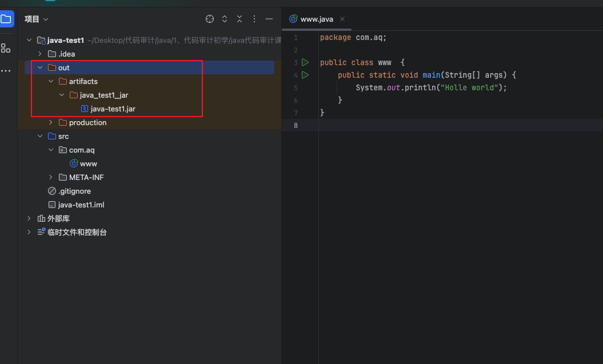The width and height of the screenshot is (603, 364).
Task: Place cursor on empty line 8
Action: pos(461,125)
